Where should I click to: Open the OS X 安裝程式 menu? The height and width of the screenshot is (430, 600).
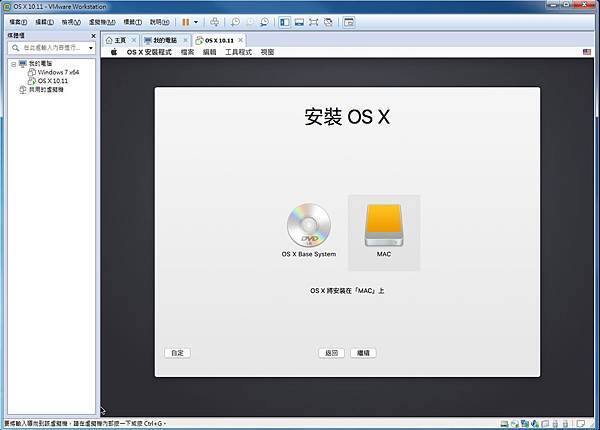[x=149, y=52]
